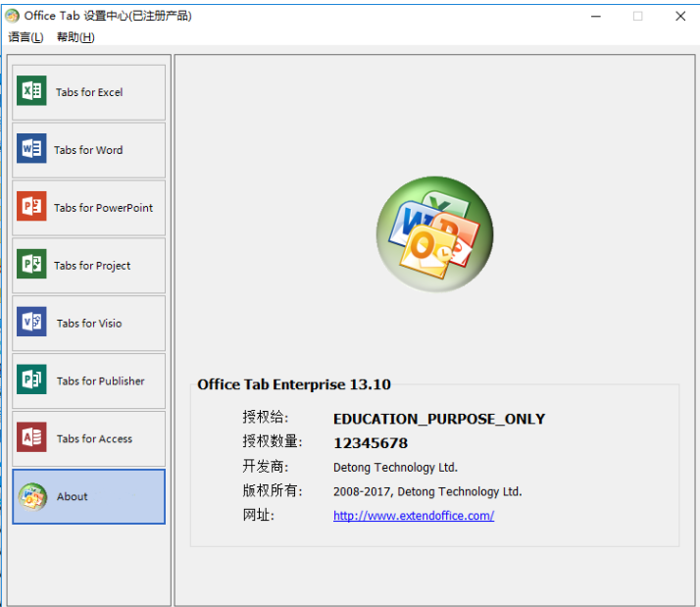
Task: Click the 授权数量 label
Action: click(x=273, y=441)
